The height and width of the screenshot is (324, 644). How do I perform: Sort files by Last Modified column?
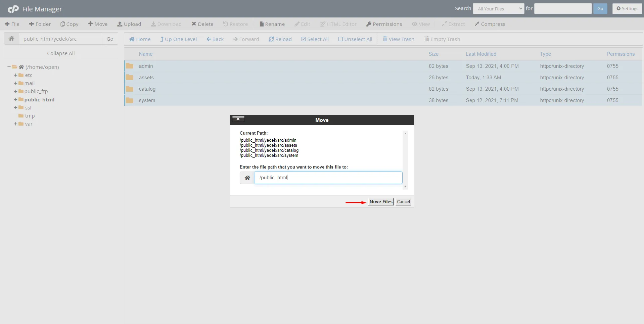480,54
